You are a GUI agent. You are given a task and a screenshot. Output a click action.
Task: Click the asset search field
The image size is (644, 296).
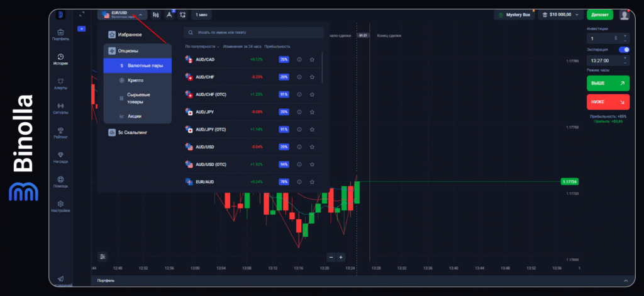pyautogui.click(x=253, y=32)
